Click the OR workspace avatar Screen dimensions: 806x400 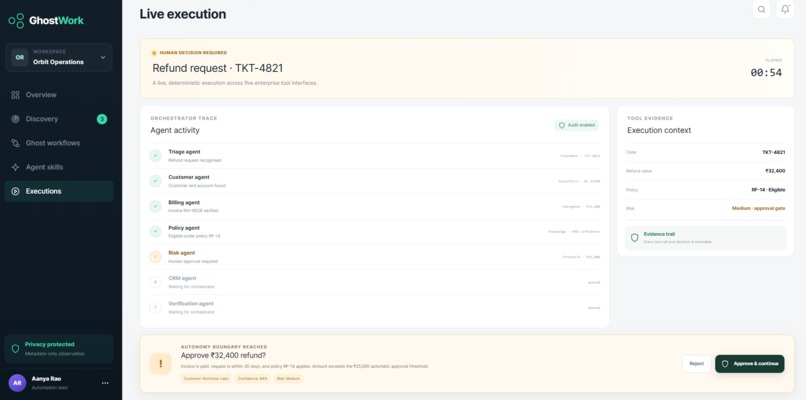coord(20,57)
